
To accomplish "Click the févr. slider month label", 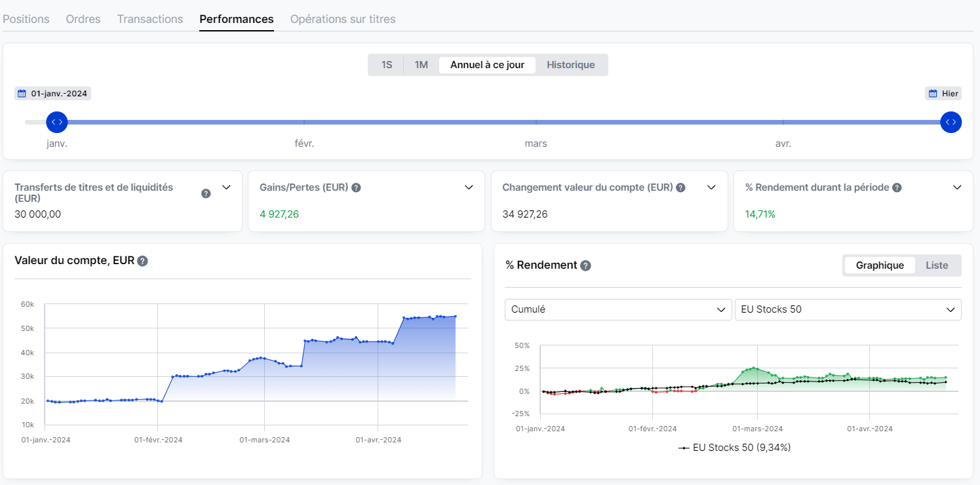I will coord(304,144).
